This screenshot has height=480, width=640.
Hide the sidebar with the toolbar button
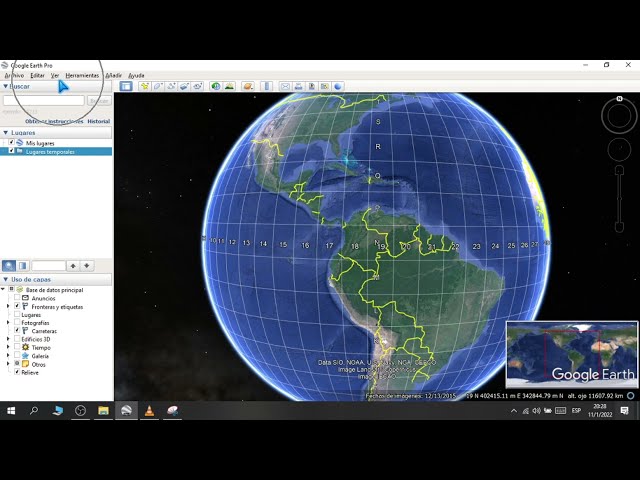126,86
